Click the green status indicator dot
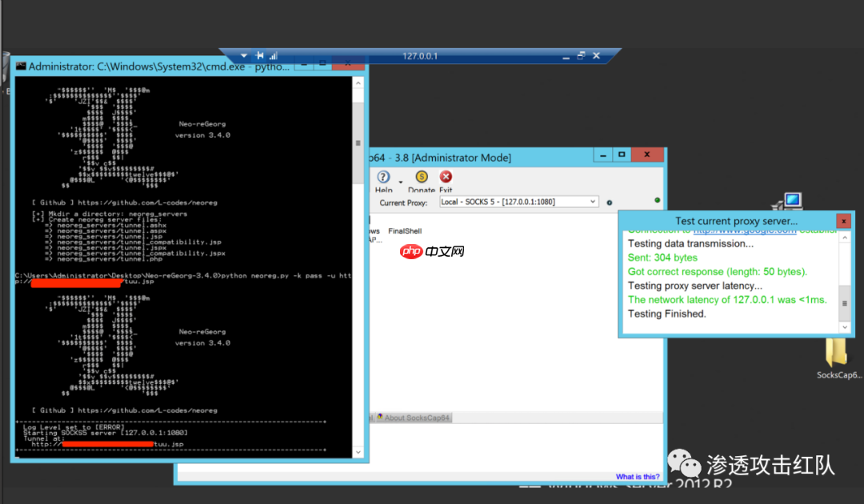This screenshot has height=504, width=864. (x=658, y=200)
